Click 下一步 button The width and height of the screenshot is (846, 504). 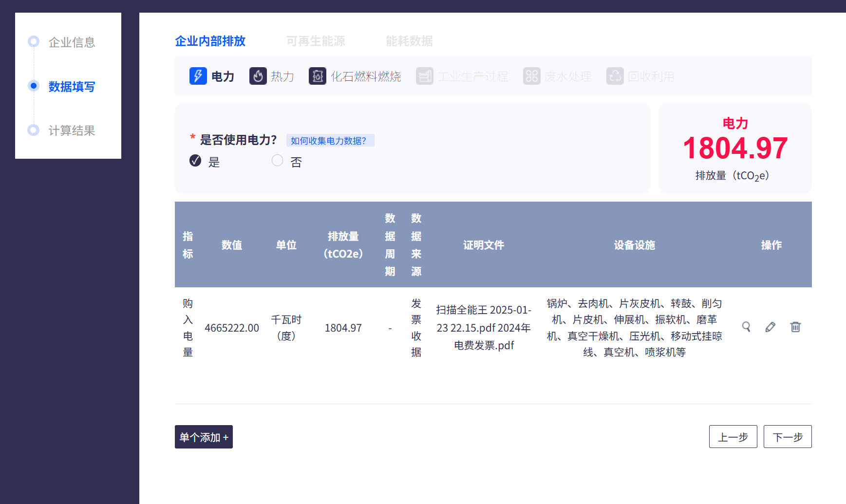point(788,437)
